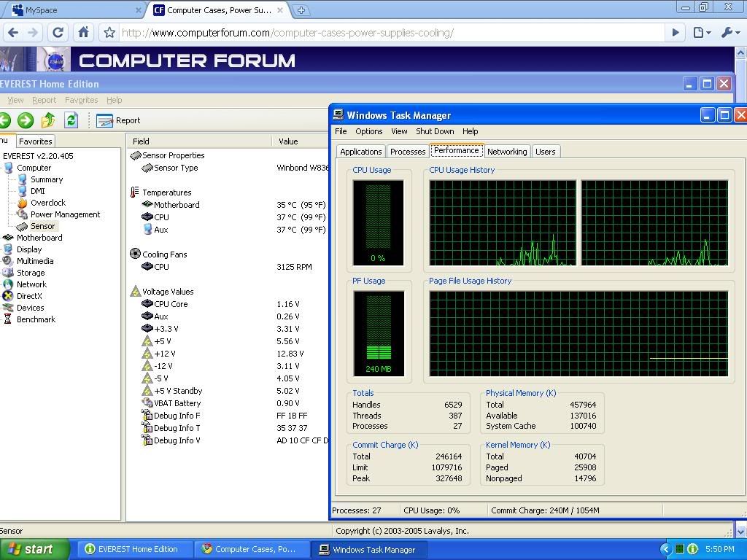Open a new browser tab
This screenshot has height=560, width=747.
301,10
